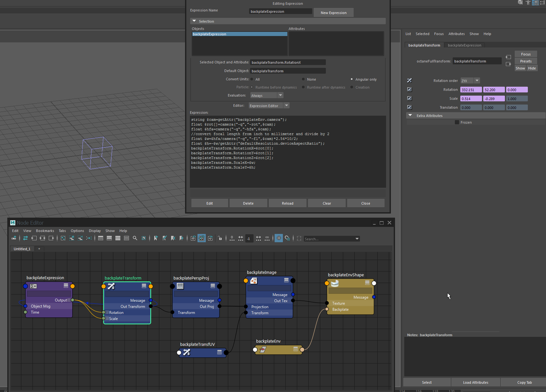Add selected nodes to graph icon
This screenshot has height=392, width=546.
[72, 238]
